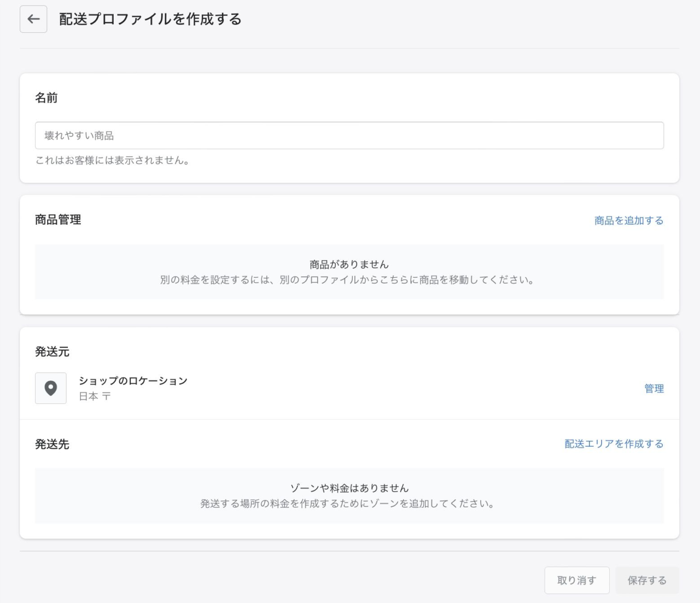The width and height of the screenshot is (700, 603).
Task: Focus the profile name input field
Action: click(x=349, y=136)
